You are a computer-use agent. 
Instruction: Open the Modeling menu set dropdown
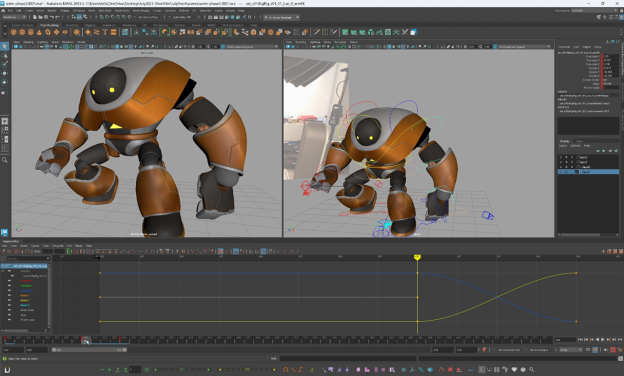click(14, 17)
